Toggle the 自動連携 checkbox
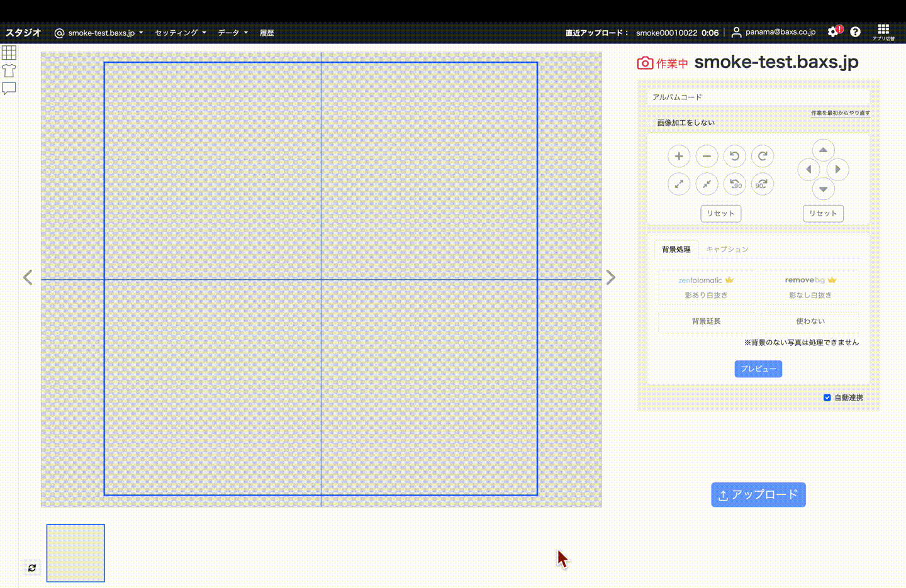The image size is (906, 588). (827, 397)
